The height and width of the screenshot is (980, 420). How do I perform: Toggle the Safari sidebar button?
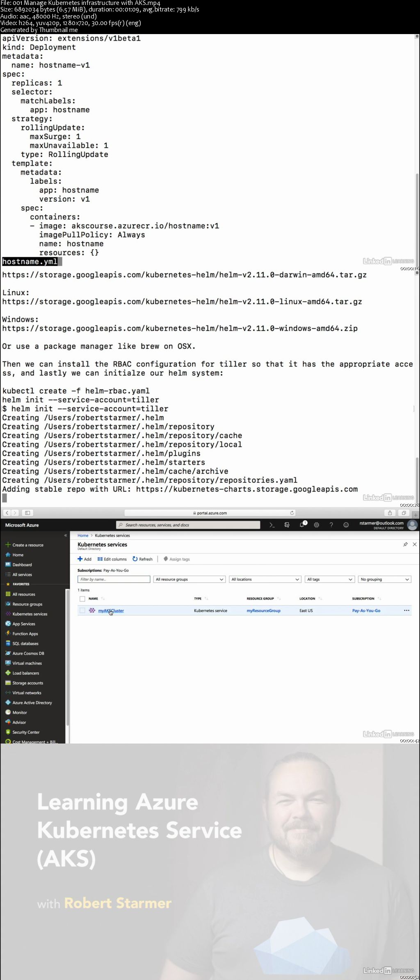tap(27, 513)
